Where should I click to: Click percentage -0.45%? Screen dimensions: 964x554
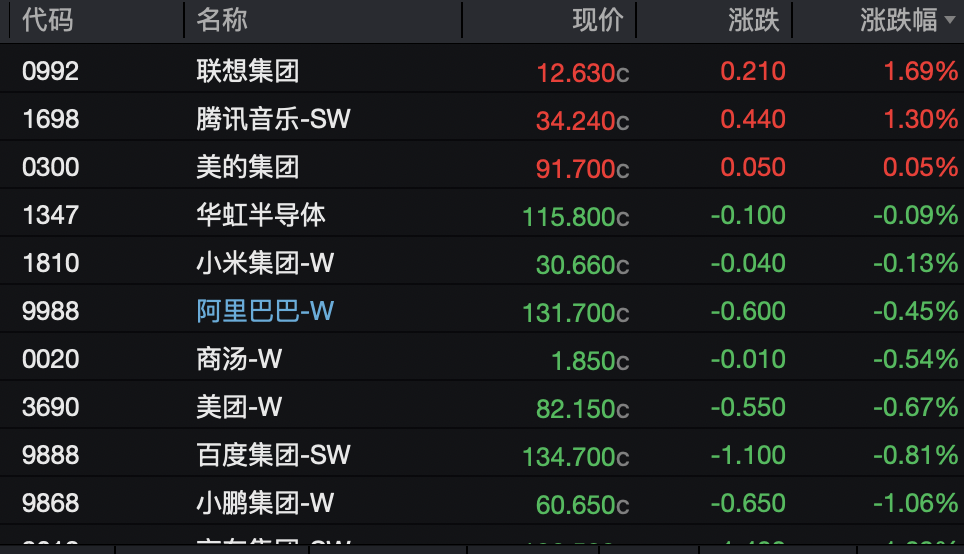[x=915, y=311]
